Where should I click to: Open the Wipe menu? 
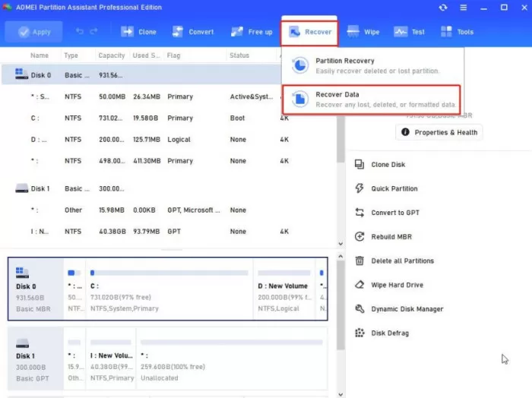coord(363,32)
